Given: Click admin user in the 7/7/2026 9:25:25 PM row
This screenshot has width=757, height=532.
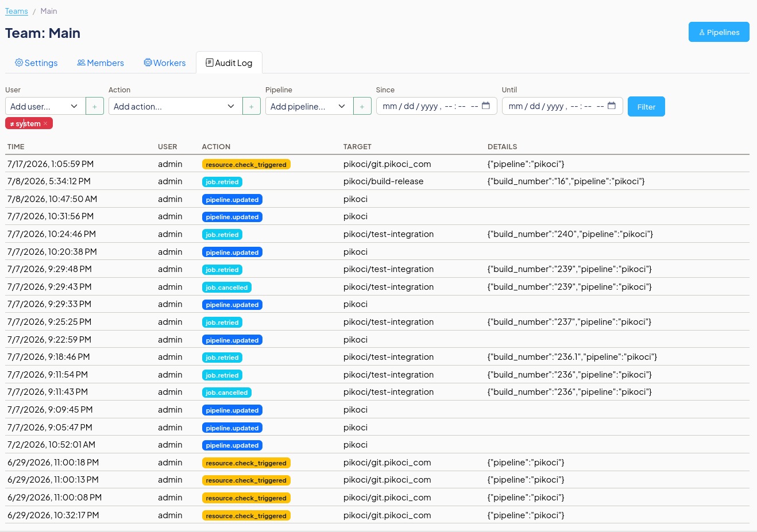Looking at the screenshot, I should [170, 322].
